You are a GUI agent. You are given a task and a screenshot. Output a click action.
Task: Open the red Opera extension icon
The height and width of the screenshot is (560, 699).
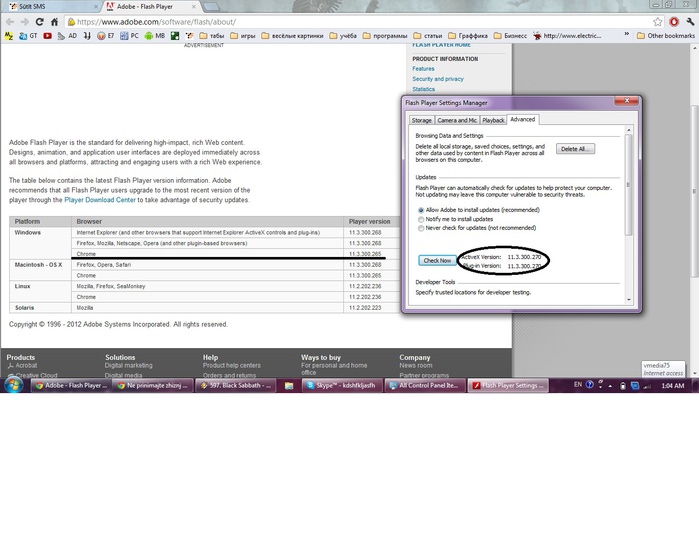pos(674,22)
